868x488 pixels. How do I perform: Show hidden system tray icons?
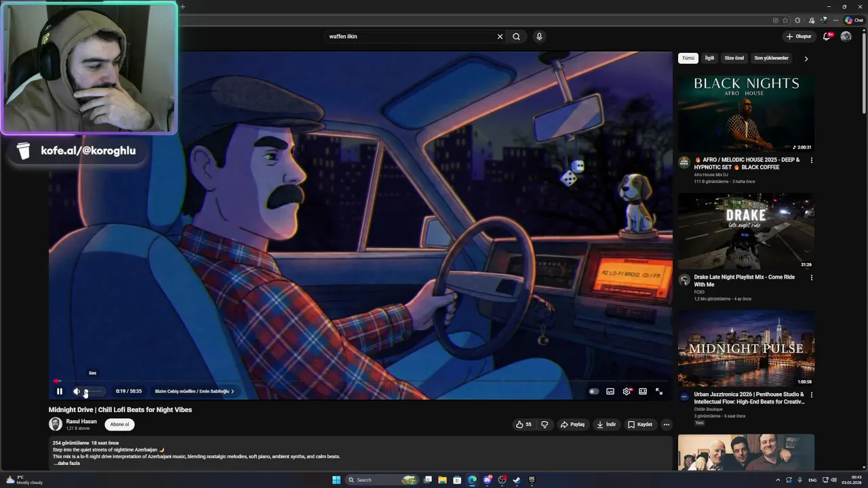pyautogui.click(x=778, y=480)
